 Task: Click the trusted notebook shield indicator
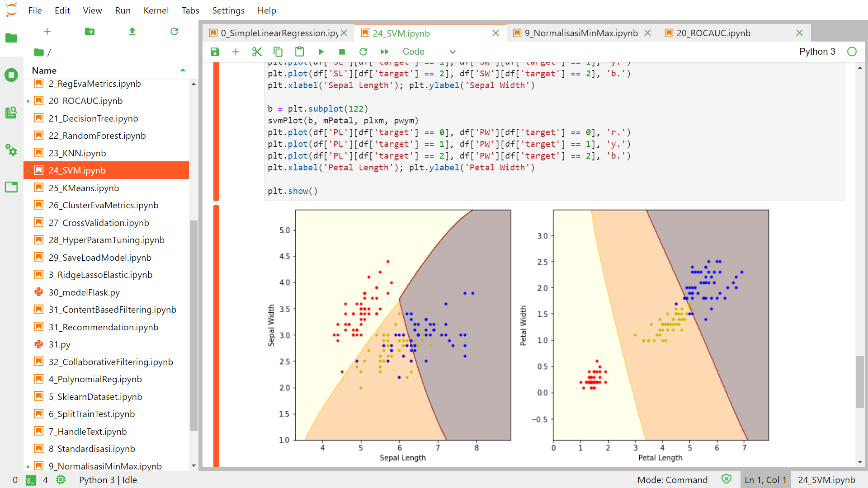pyautogui.click(x=726, y=479)
